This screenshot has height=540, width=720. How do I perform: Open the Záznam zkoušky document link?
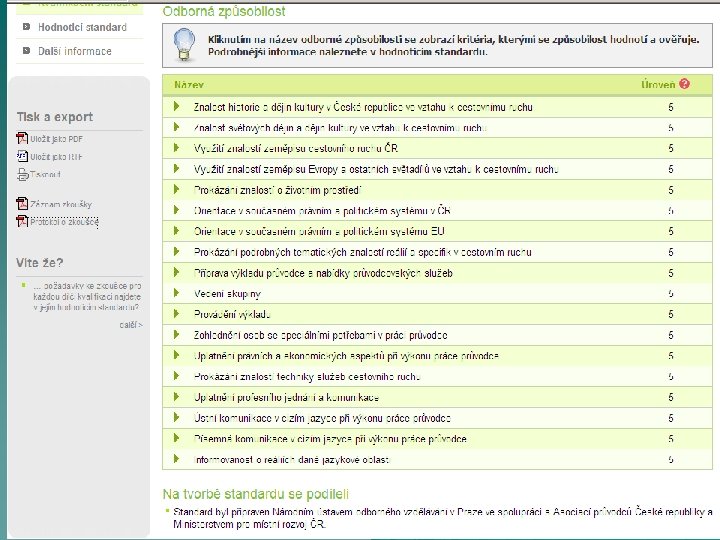61,204
